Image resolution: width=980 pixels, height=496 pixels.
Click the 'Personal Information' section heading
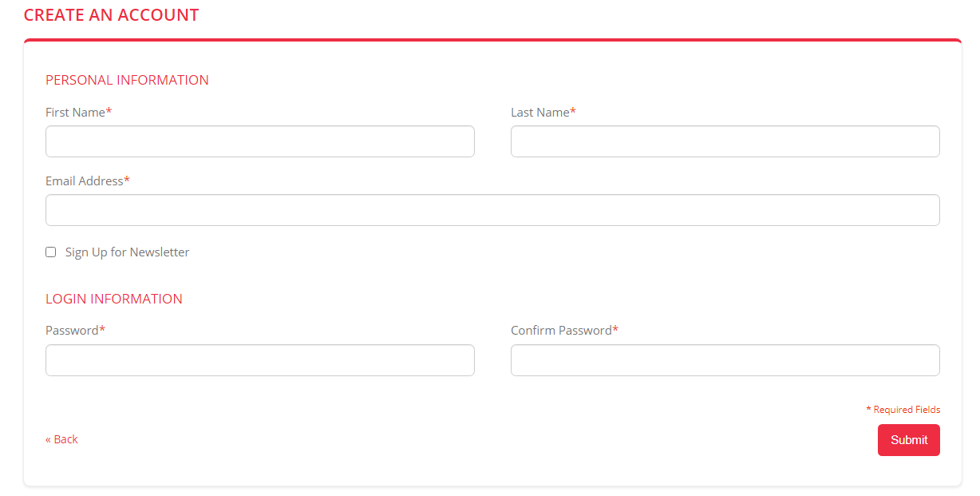127,80
